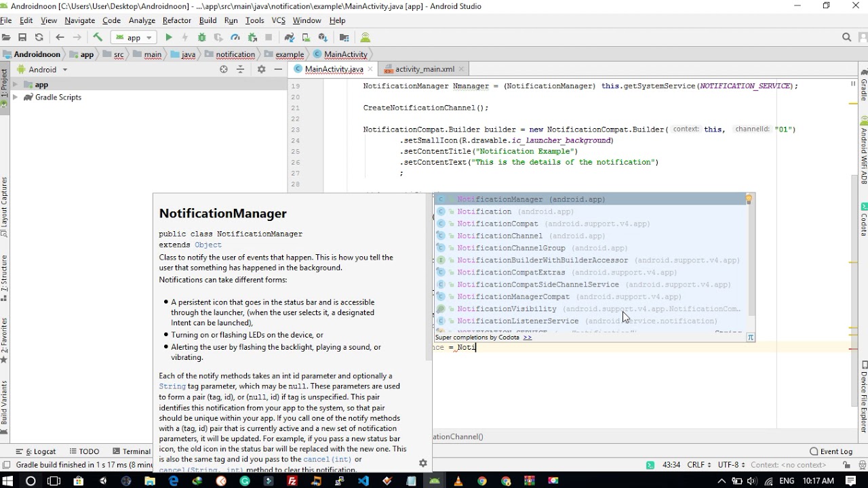The height and width of the screenshot is (488, 868).
Task: Build project with the hammer icon
Action: (98, 38)
